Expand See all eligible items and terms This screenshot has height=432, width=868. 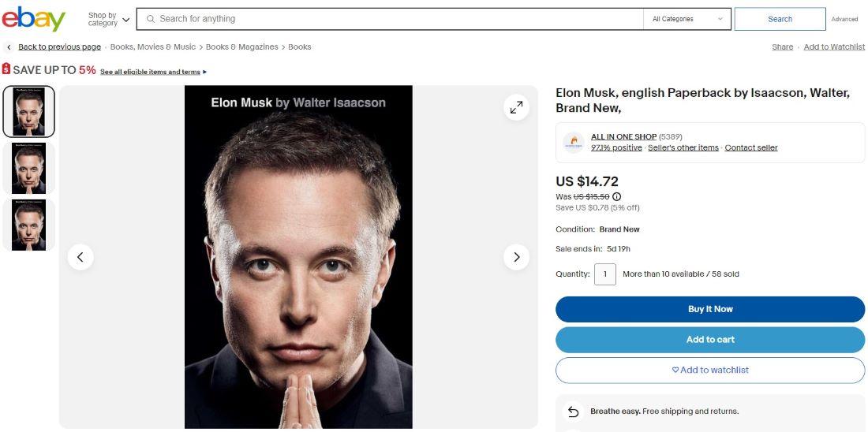pyautogui.click(x=153, y=72)
